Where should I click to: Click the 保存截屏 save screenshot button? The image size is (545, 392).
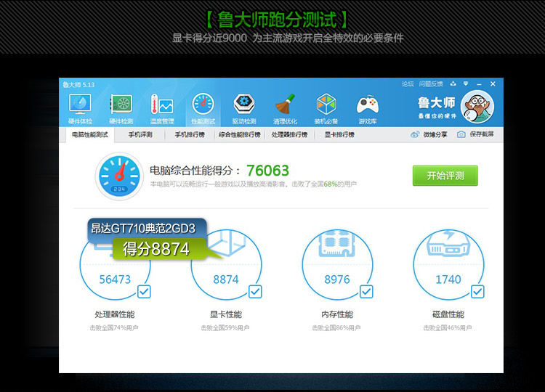click(x=476, y=135)
